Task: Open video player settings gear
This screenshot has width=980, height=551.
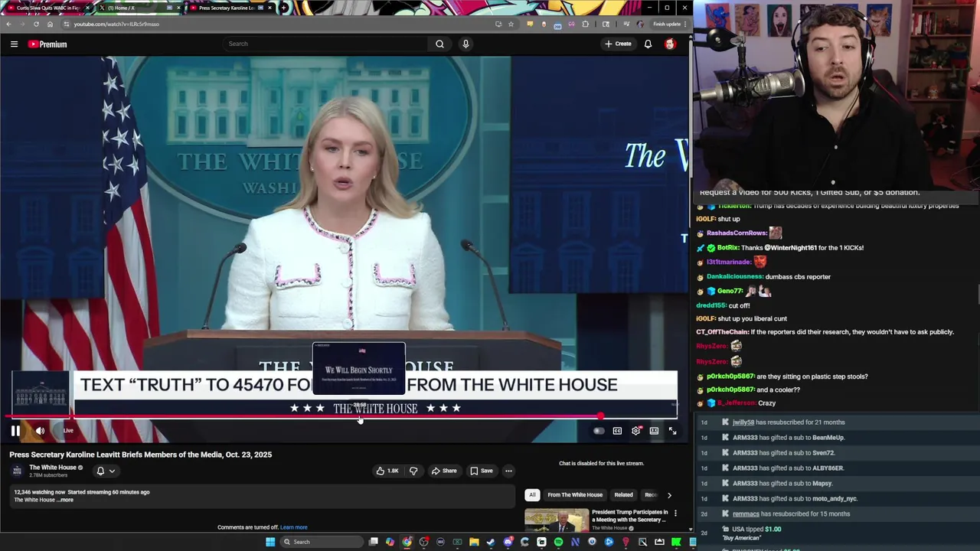Action: (x=636, y=431)
